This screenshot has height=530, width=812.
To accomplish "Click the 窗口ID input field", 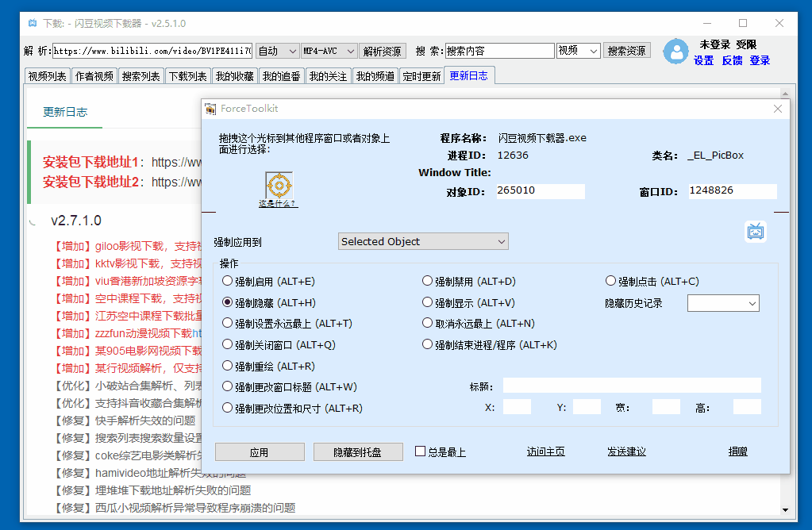I will [x=731, y=190].
